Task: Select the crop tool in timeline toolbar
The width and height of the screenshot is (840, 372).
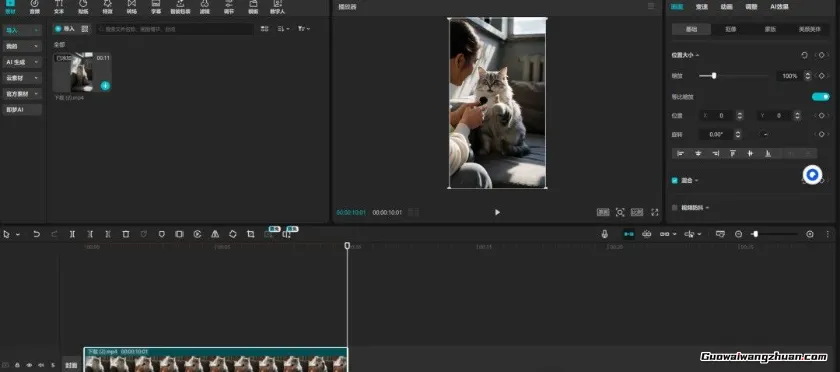Action: pos(251,234)
